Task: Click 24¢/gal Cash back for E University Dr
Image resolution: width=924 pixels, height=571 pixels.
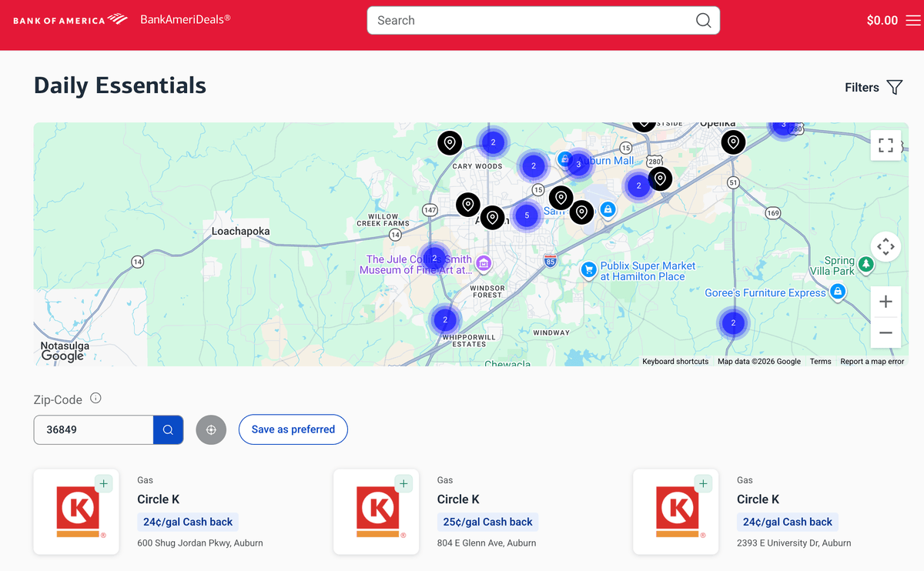Action: coord(787,522)
